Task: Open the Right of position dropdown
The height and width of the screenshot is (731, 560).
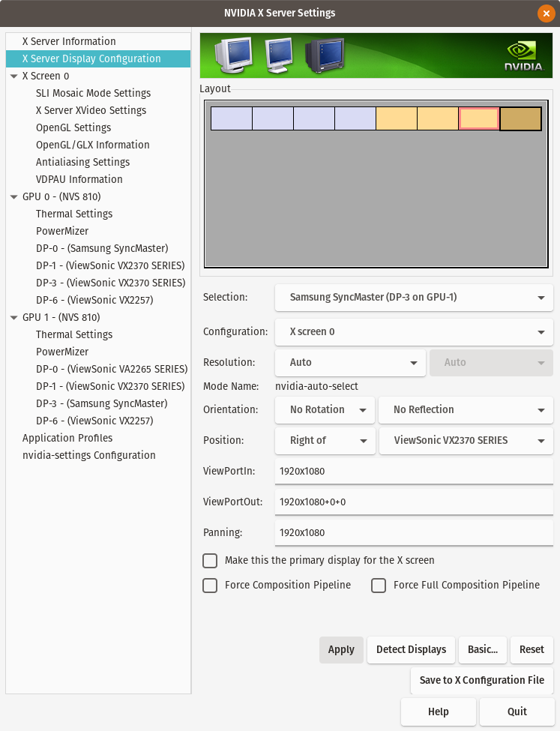Action: point(325,441)
